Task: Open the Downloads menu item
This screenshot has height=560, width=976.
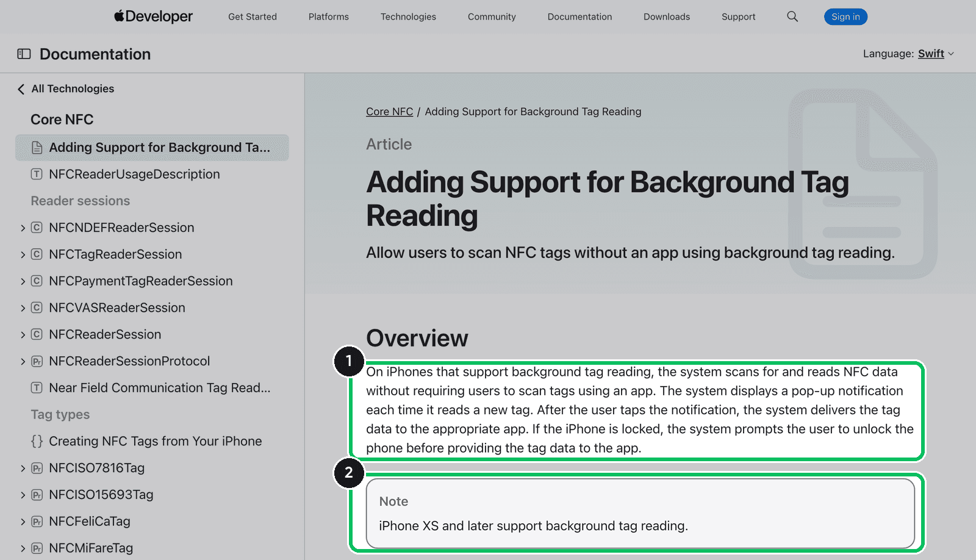Action: click(667, 16)
